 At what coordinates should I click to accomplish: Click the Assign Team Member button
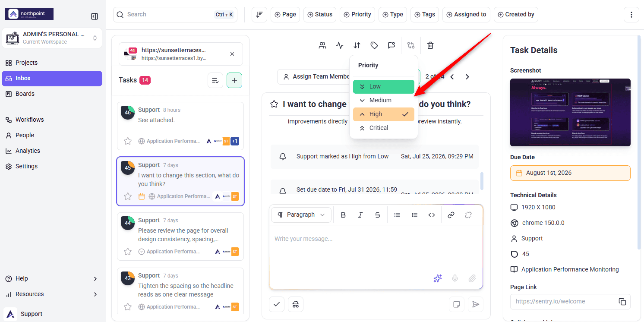coord(314,77)
